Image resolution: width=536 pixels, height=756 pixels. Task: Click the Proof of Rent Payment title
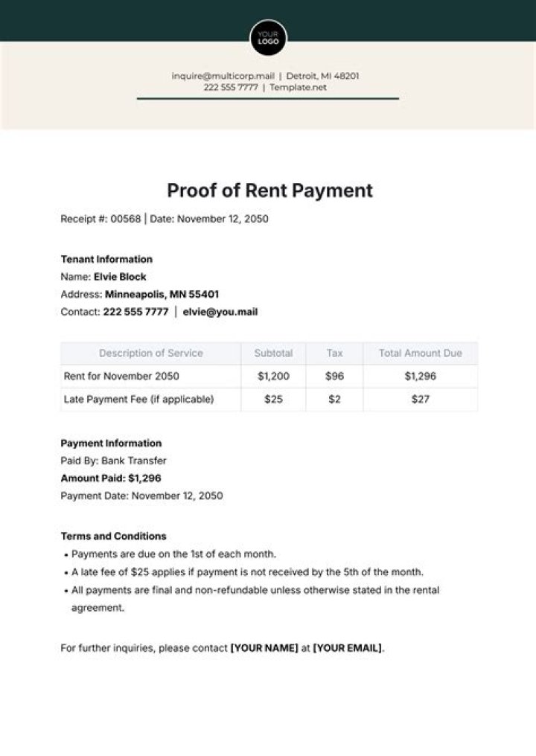[x=269, y=190]
